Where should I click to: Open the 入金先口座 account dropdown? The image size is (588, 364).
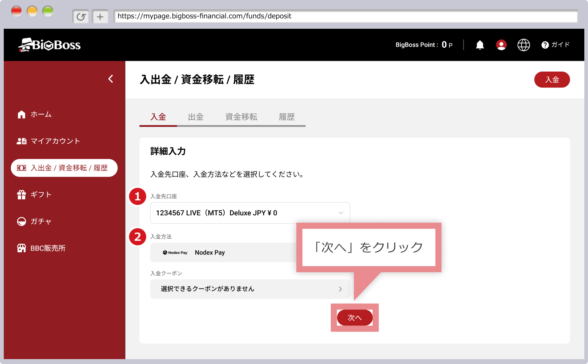point(250,213)
